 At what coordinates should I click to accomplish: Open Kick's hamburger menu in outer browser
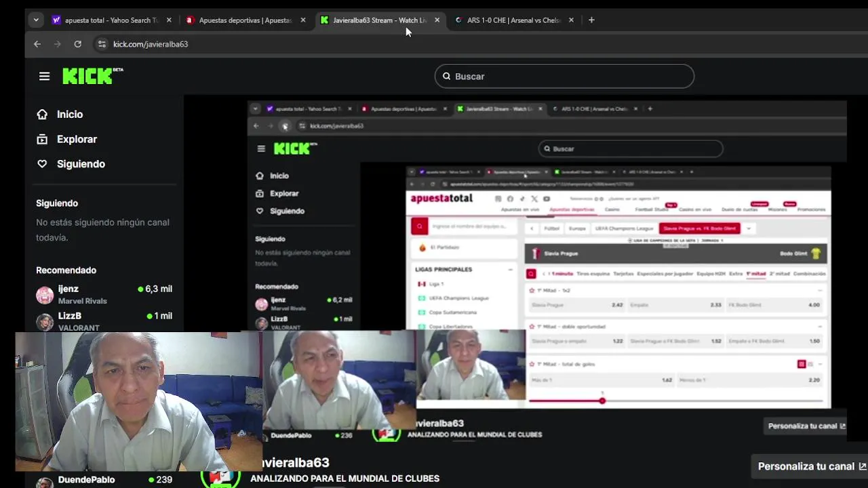tap(44, 77)
